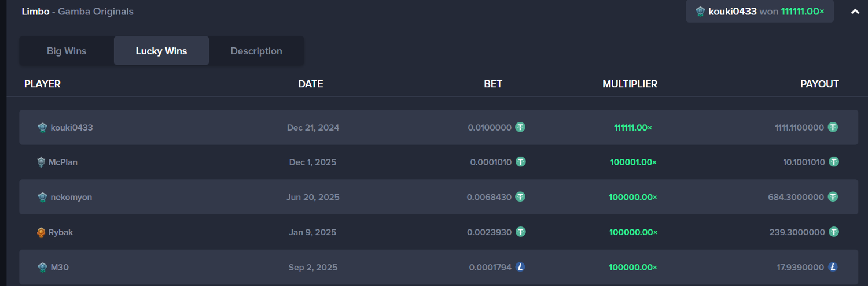Click Tether coin icon beside 1111.1100000 payout
The height and width of the screenshot is (286, 868).
point(833,127)
